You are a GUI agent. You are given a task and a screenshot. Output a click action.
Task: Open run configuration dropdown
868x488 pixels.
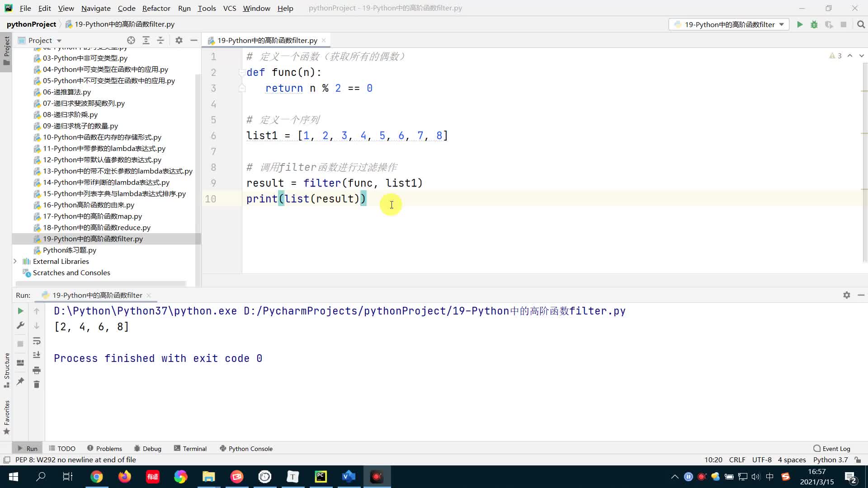point(729,24)
